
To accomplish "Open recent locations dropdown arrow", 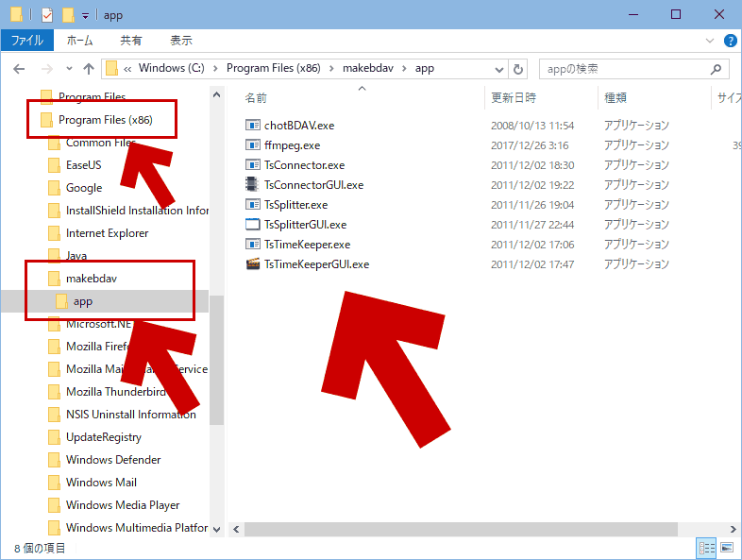I will pyautogui.click(x=70, y=69).
